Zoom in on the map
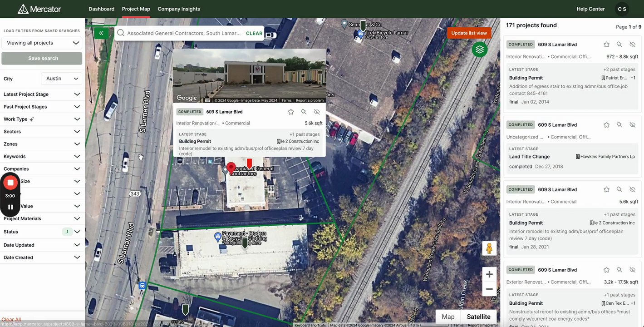The width and height of the screenshot is (644, 327). click(489, 274)
